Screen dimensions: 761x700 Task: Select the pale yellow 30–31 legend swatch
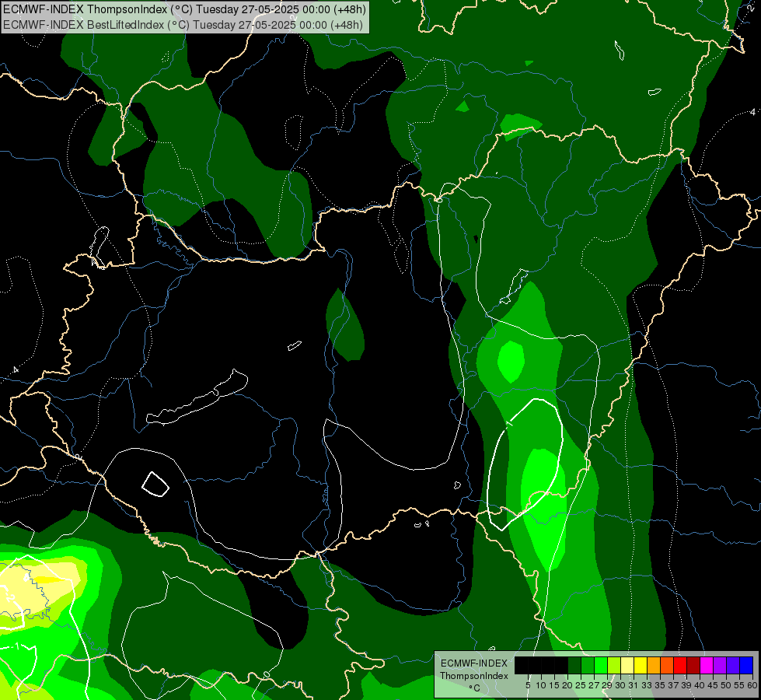click(627, 665)
